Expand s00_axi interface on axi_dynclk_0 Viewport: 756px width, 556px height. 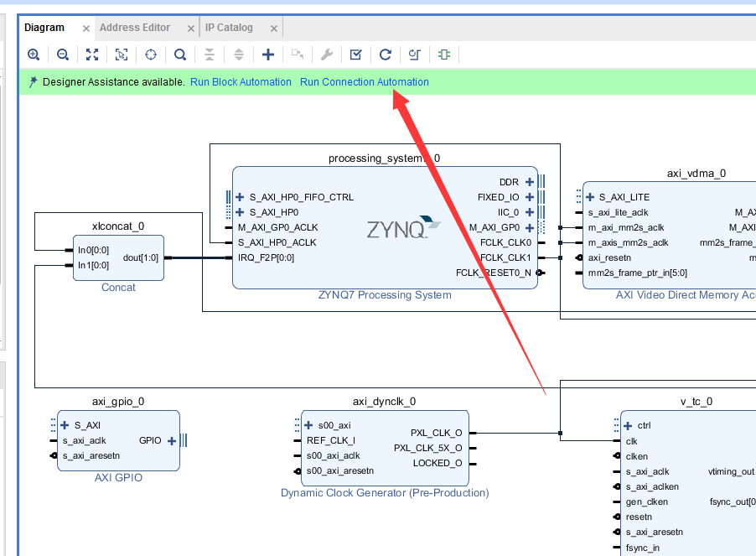308,425
